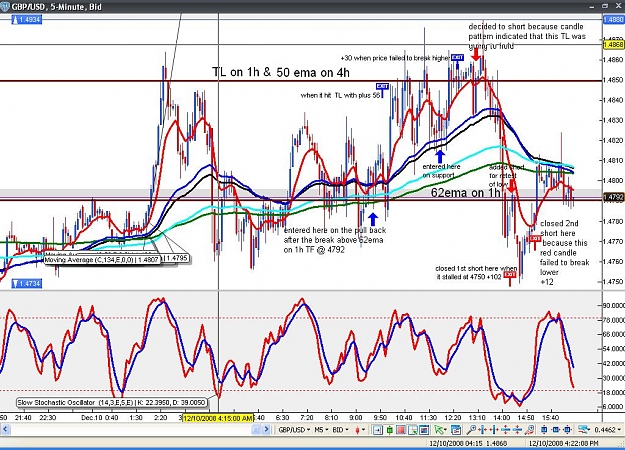Click the Slow Stochastic Oscillator label box
The height and width of the screenshot is (450, 625).
click(x=112, y=403)
